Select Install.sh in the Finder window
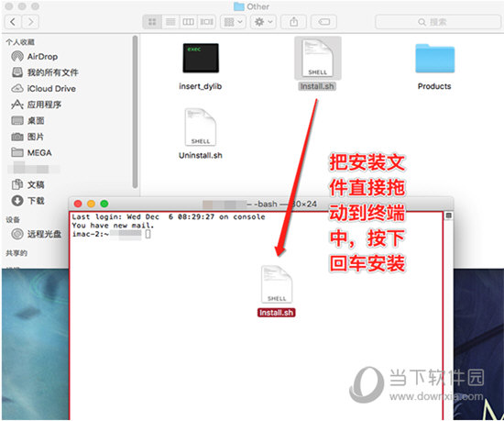 318,63
